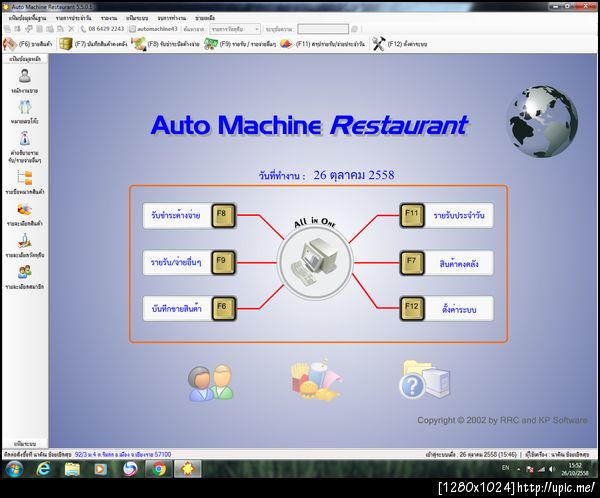
Task: Open Internet Explorer from taskbar
Action: point(43,469)
